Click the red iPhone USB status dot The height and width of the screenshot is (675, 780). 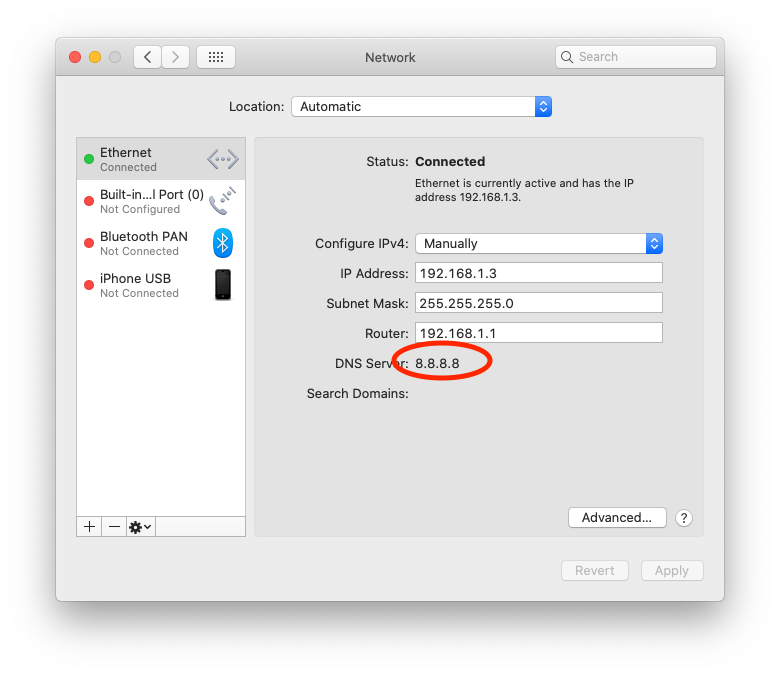pyautogui.click(x=89, y=285)
